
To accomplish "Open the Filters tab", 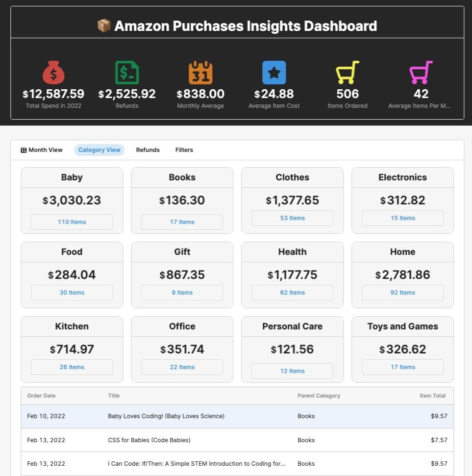I will [184, 150].
